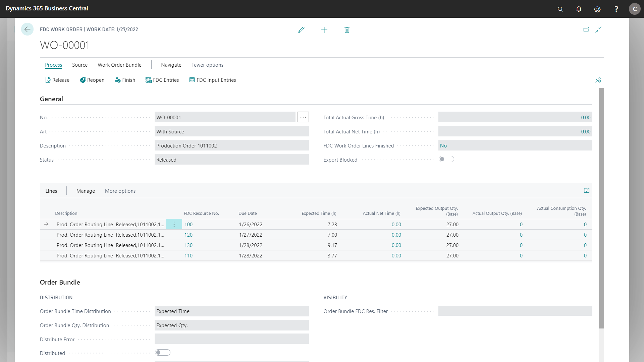Click FDC Resource No. 100 on first line
644x362 pixels.
[189, 224]
